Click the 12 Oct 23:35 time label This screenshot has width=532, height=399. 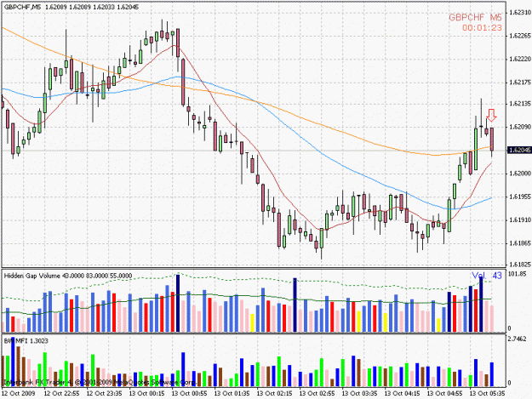104,394
